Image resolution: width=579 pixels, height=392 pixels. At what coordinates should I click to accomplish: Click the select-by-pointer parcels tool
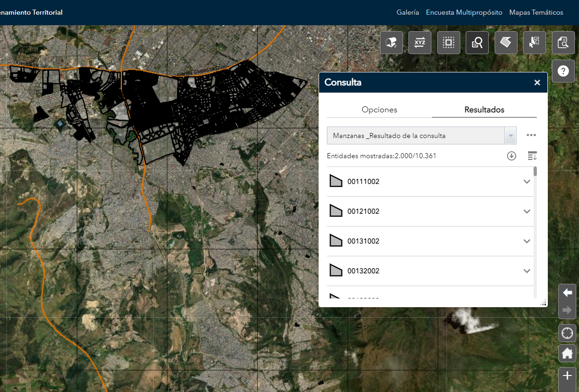535,43
